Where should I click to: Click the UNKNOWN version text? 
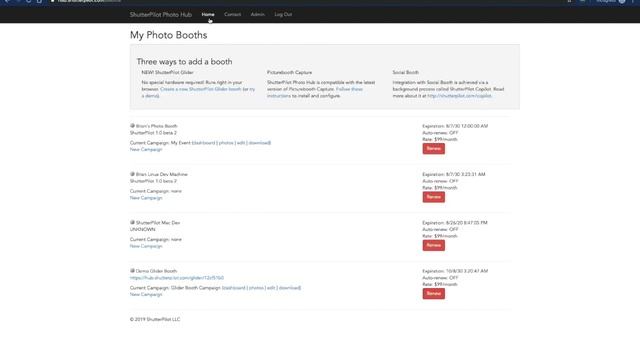click(142, 229)
